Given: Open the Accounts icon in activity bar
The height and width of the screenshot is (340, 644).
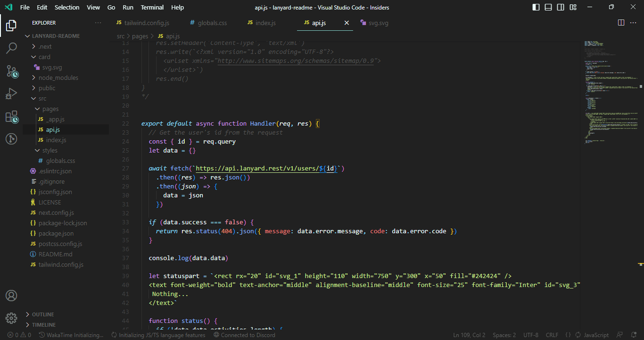Looking at the screenshot, I should [11, 296].
